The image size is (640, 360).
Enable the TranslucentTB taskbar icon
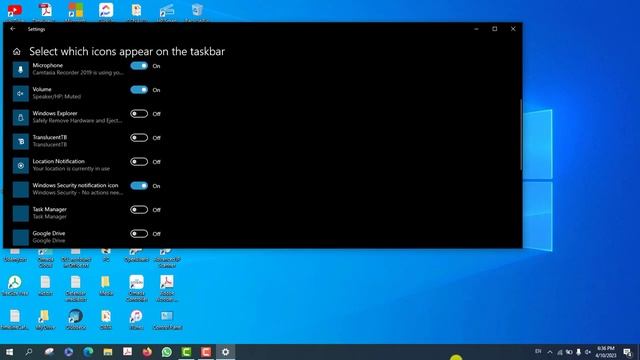[139, 138]
